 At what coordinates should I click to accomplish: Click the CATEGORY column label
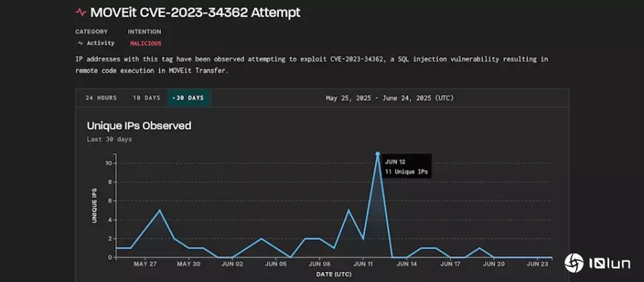pyautogui.click(x=92, y=31)
